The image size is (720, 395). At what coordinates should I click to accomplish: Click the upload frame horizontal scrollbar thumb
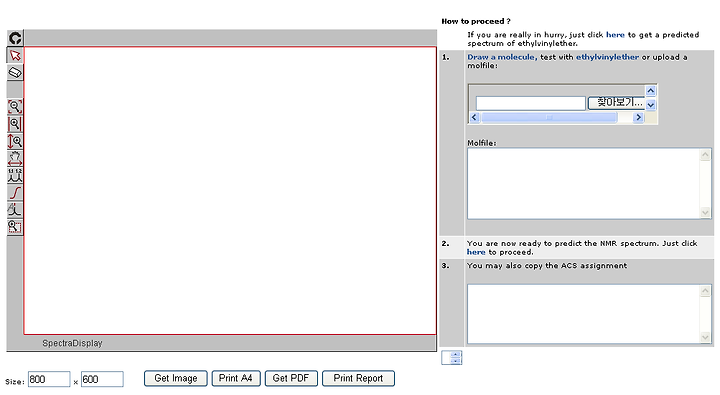tap(549, 118)
